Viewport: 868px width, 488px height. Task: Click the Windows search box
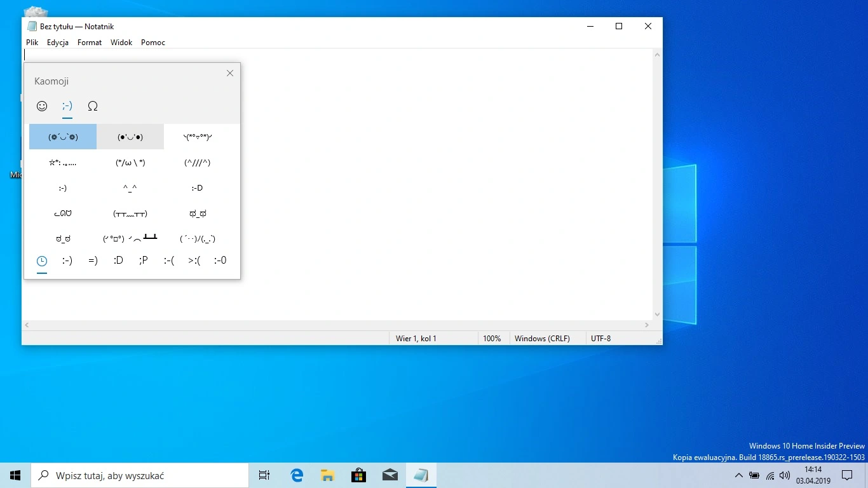(140, 475)
